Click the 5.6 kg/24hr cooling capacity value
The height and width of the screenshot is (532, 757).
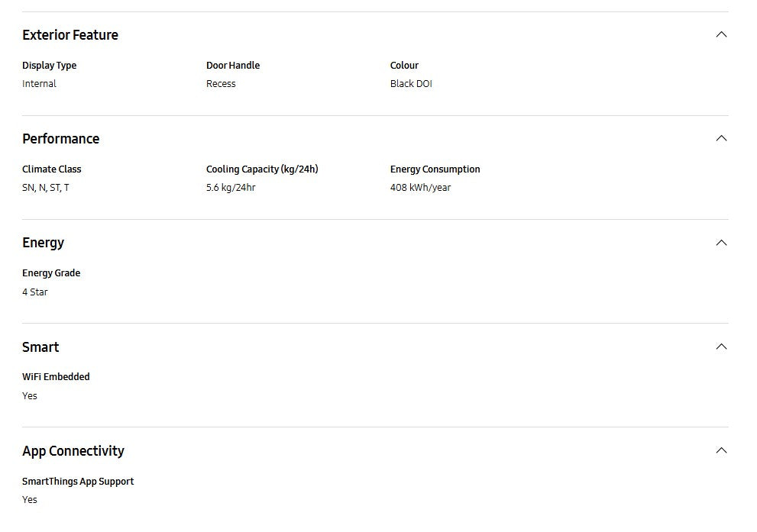click(231, 188)
